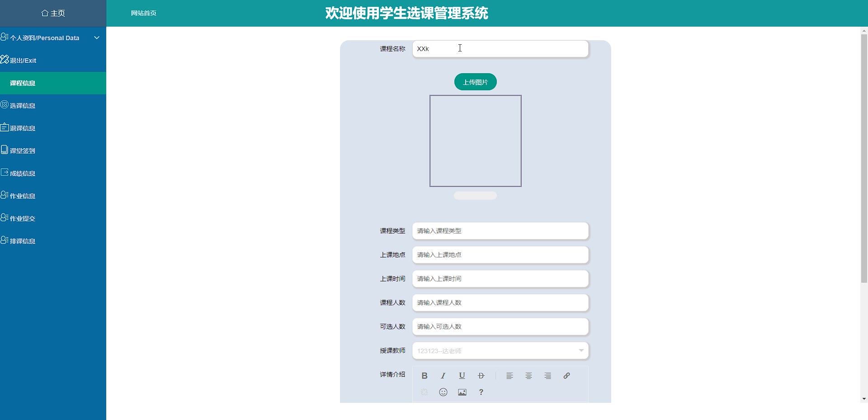Click the 详情介绍 label text
The width and height of the screenshot is (868, 420).
[392, 374]
